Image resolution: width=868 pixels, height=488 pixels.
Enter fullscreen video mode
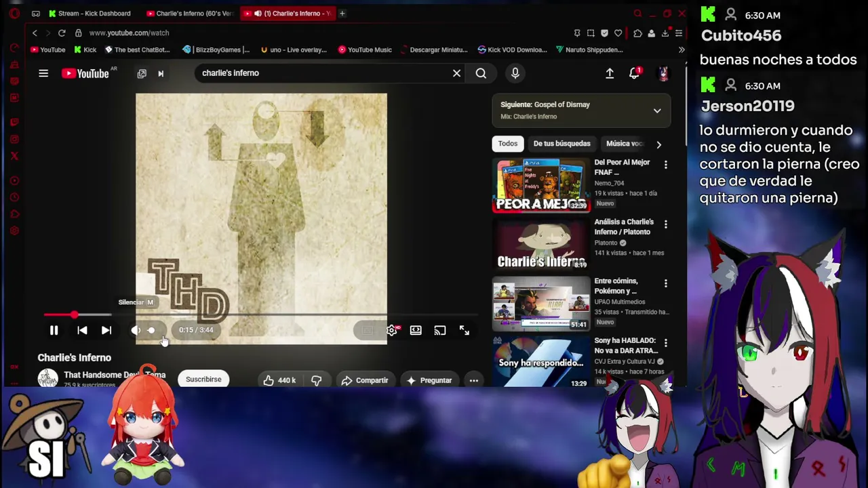pyautogui.click(x=465, y=330)
